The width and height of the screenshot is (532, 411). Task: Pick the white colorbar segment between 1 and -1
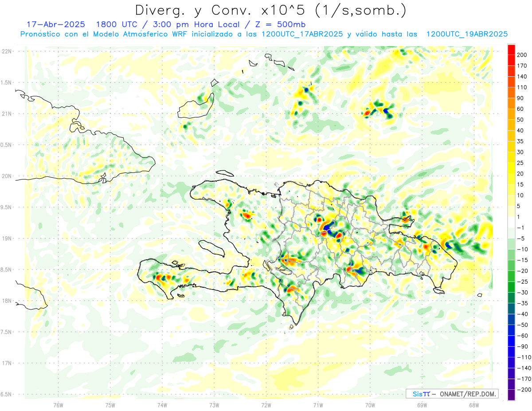point(511,222)
